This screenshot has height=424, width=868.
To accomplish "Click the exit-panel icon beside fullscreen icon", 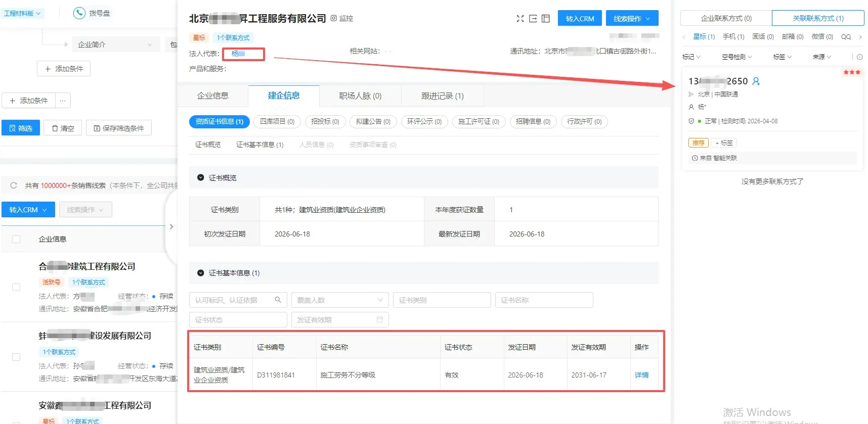I will [x=533, y=19].
